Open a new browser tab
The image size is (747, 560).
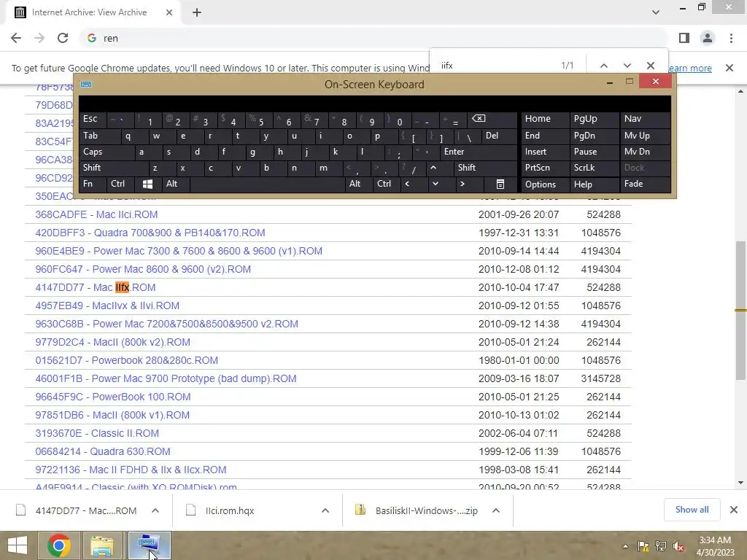197,12
